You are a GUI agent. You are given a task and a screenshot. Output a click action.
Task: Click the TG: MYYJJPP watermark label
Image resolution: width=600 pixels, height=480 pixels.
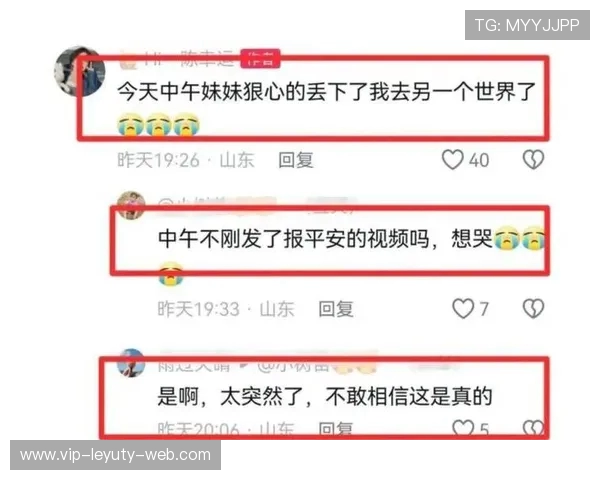(527, 25)
